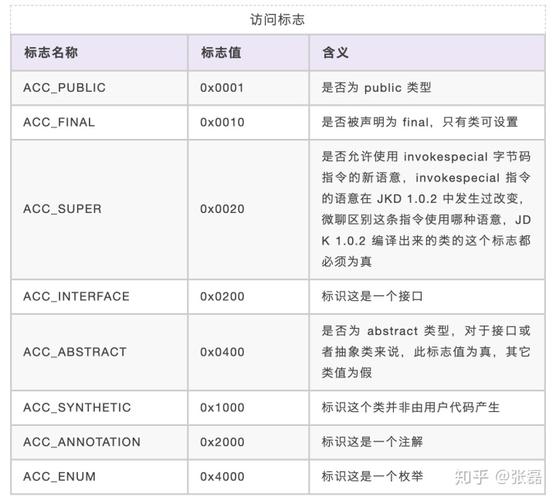The image size is (556, 500).
Task: Click the text 标识这是一个枚举
Action: (x=372, y=476)
